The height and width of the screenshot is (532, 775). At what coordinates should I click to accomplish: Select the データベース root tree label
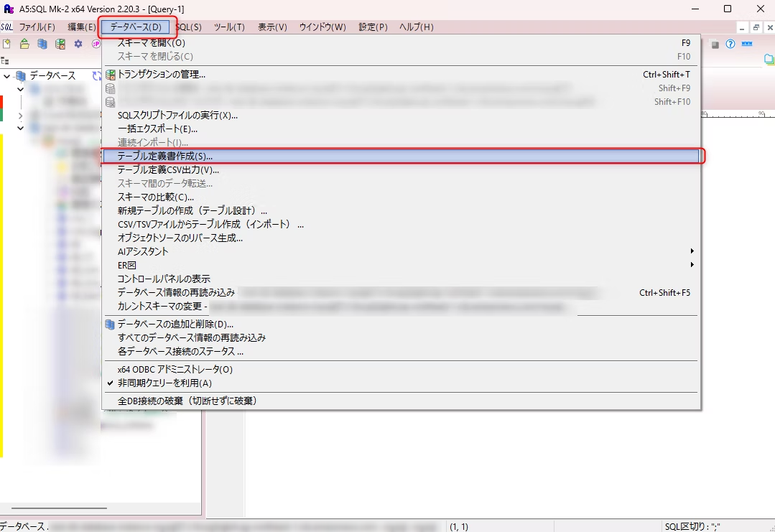(x=52, y=75)
